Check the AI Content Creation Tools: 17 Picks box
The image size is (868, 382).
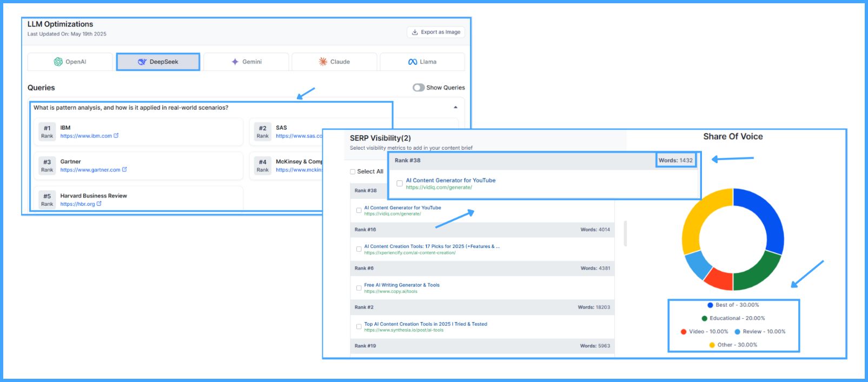coord(359,249)
